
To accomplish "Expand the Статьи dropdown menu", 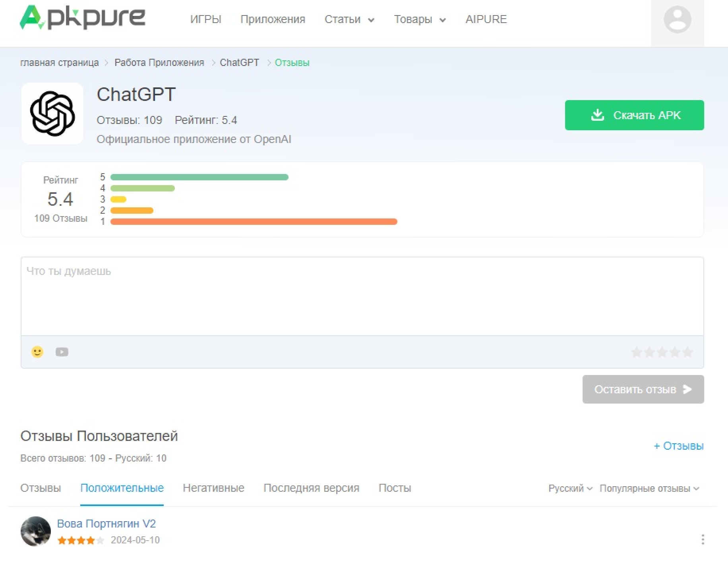I will 349,19.
